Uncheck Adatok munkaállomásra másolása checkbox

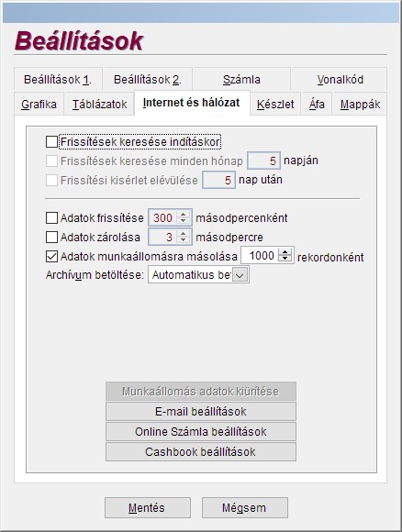coord(51,257)
